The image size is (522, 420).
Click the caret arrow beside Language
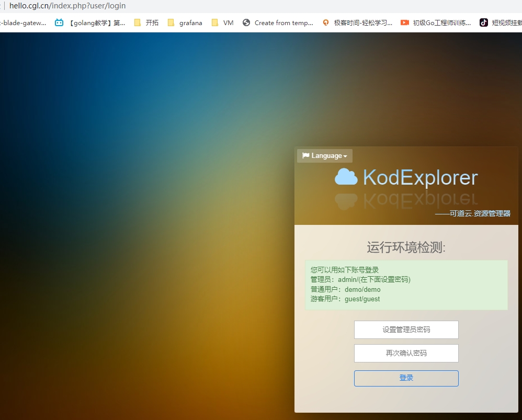345,156
